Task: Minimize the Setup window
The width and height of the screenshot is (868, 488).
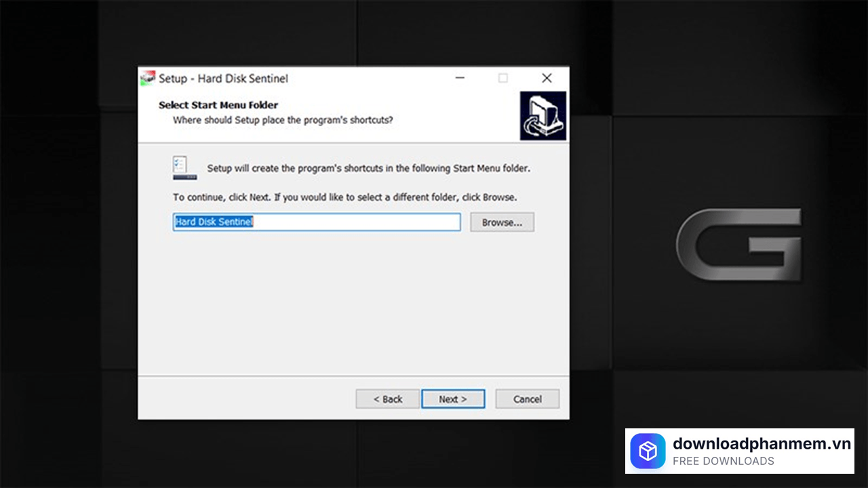Action: coord(460,79)
